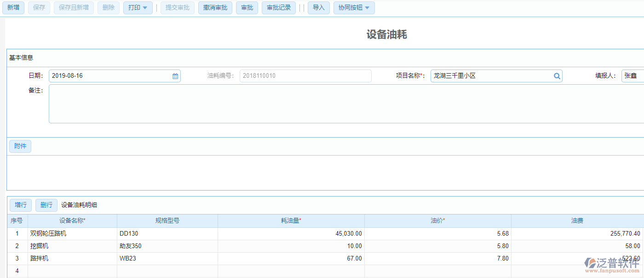
Task: Expand the 打印 print dropdown arrow
Action: point(144,7)
